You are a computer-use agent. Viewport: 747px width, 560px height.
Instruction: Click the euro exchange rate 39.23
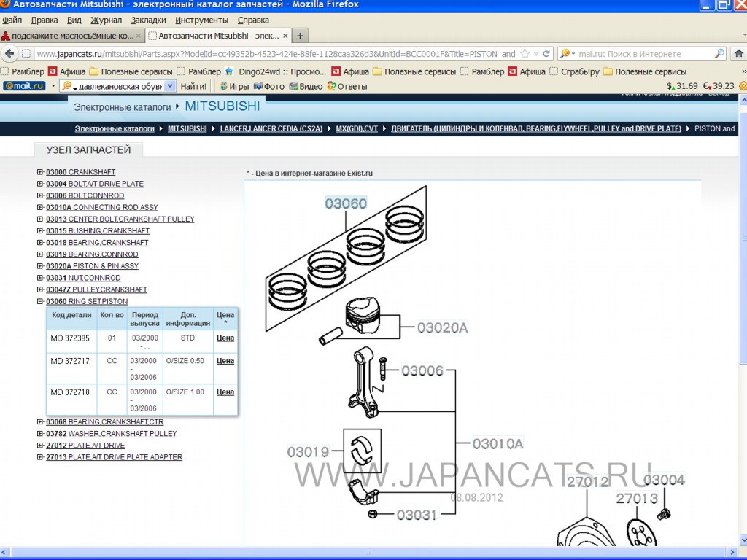719,86
